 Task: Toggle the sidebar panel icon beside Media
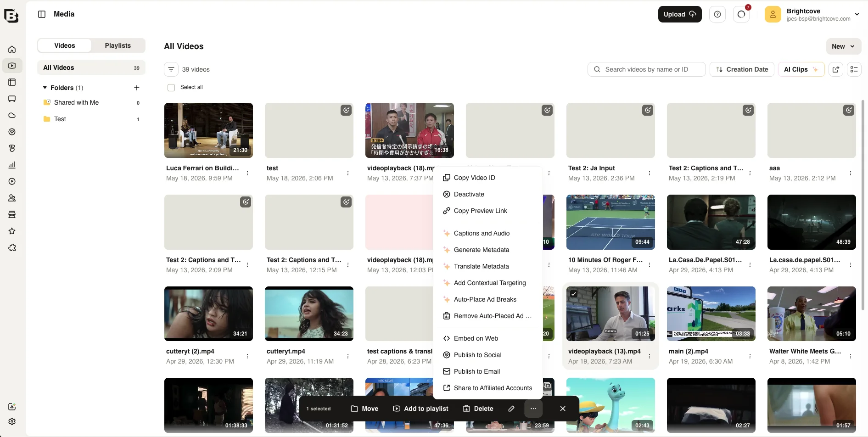point(42,14)
